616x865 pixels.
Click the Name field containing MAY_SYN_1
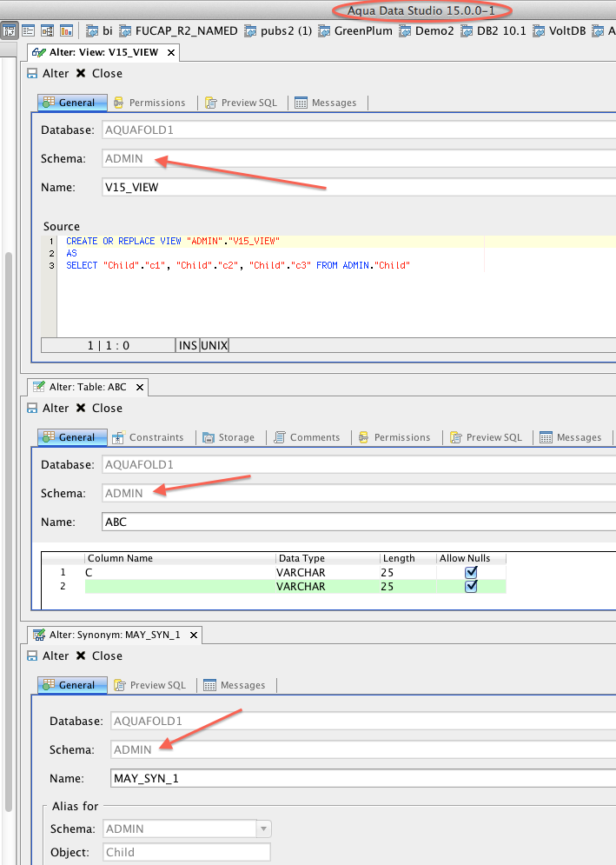pos(363,778)
